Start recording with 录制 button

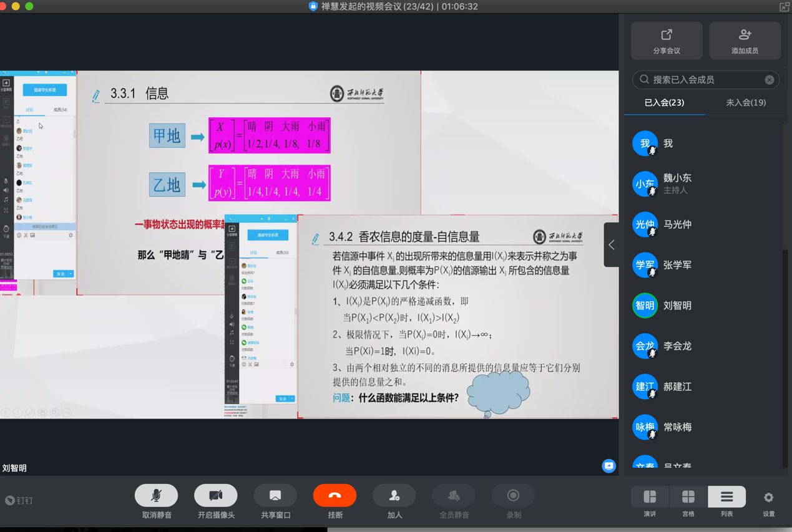513,496
